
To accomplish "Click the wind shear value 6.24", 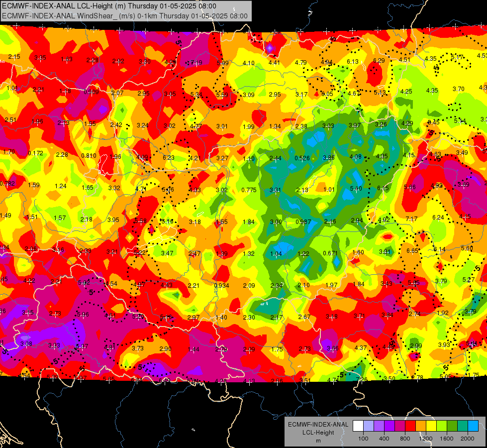I will pyautogui.click(x=438, y=218).
